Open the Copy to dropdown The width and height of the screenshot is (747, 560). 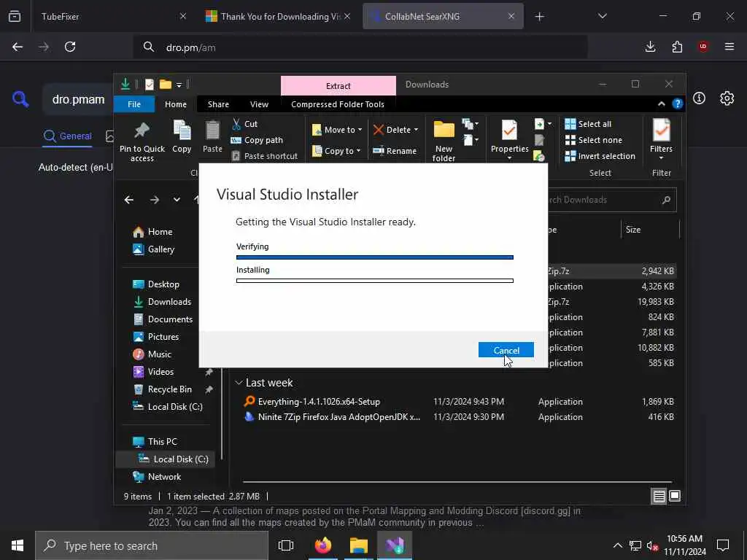tap(336, 150)
